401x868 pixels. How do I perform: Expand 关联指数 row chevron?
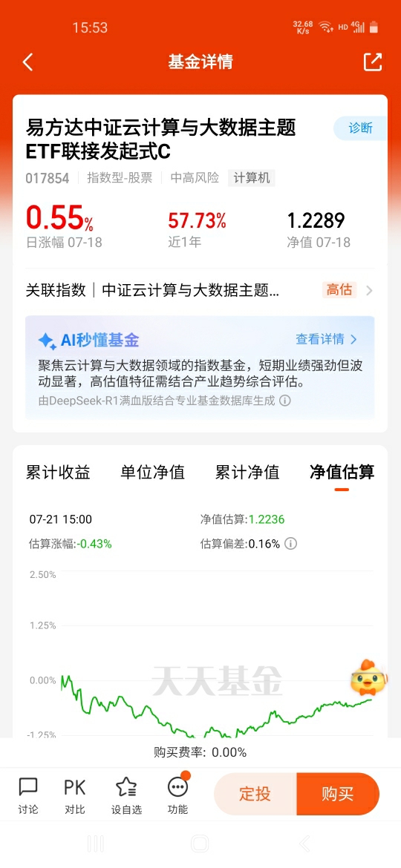point(369,291)
